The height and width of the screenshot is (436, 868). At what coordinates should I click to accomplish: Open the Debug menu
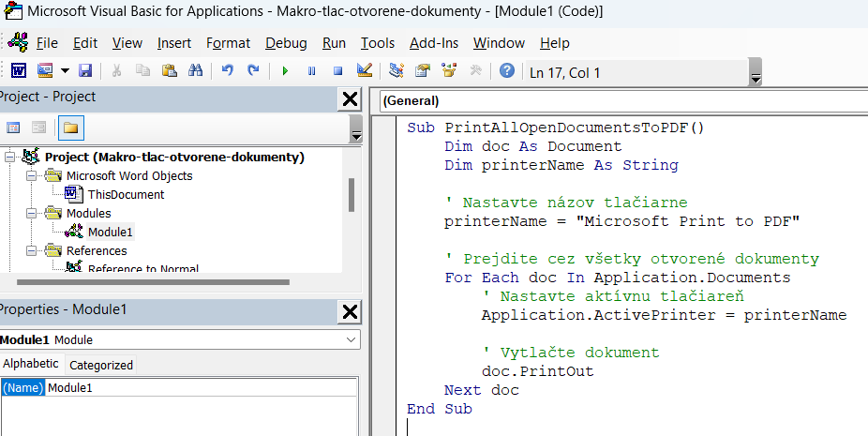click(x=286, y=43)
